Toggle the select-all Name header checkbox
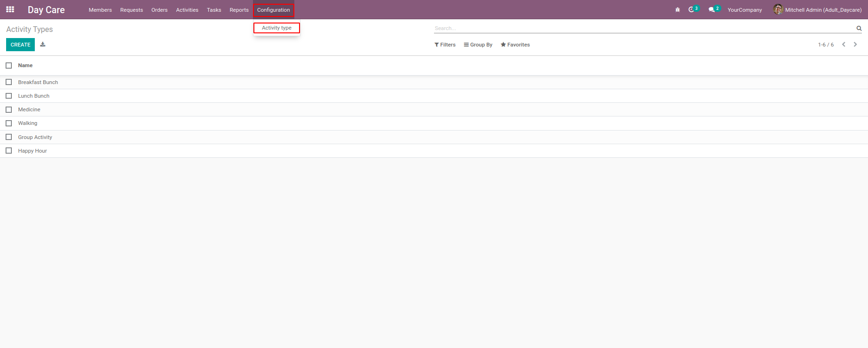Viewport: 868px width, 348px height. click(9, 66)
